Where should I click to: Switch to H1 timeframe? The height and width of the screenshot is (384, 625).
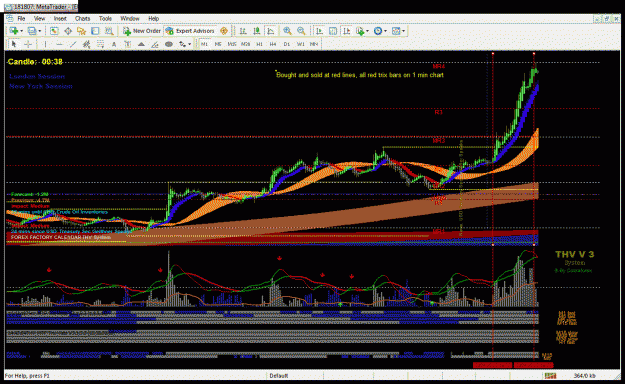coord(259,44)
